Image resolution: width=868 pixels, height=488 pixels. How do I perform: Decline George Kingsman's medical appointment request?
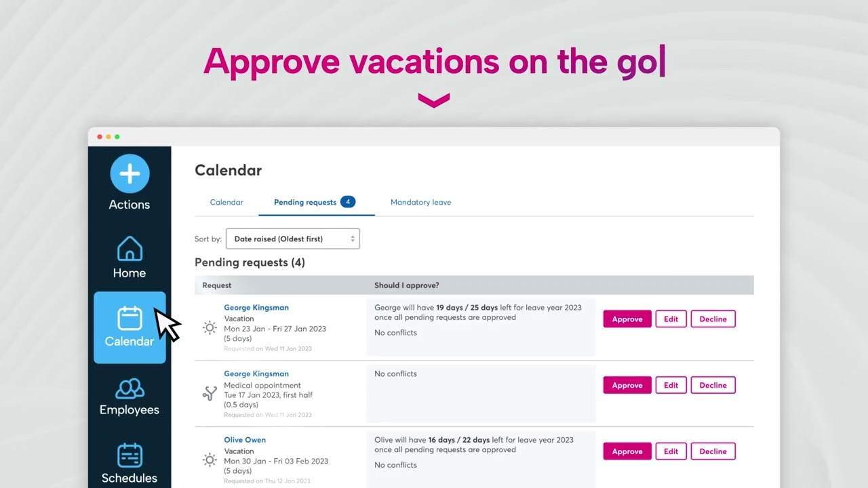pyautogui.click(x=713, y=385)
